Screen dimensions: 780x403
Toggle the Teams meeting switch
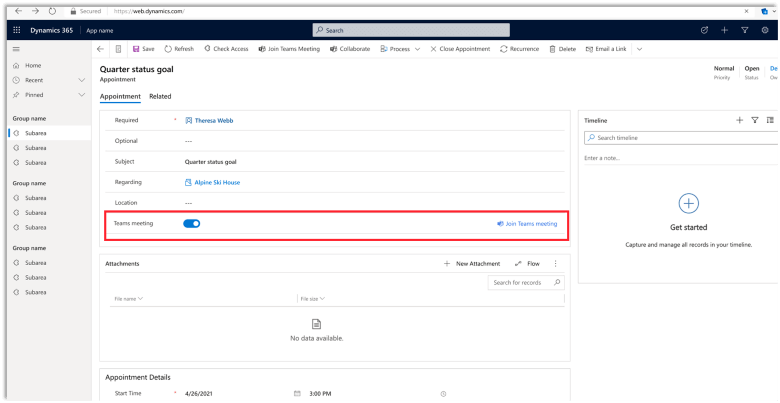(x=192, y=224)
